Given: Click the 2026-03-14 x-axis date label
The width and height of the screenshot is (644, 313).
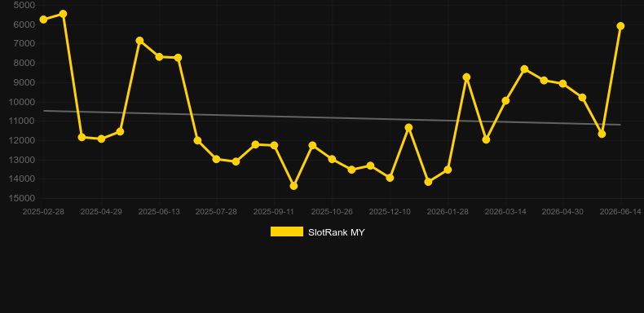Looking at the screenshot, I should [505, 212].
